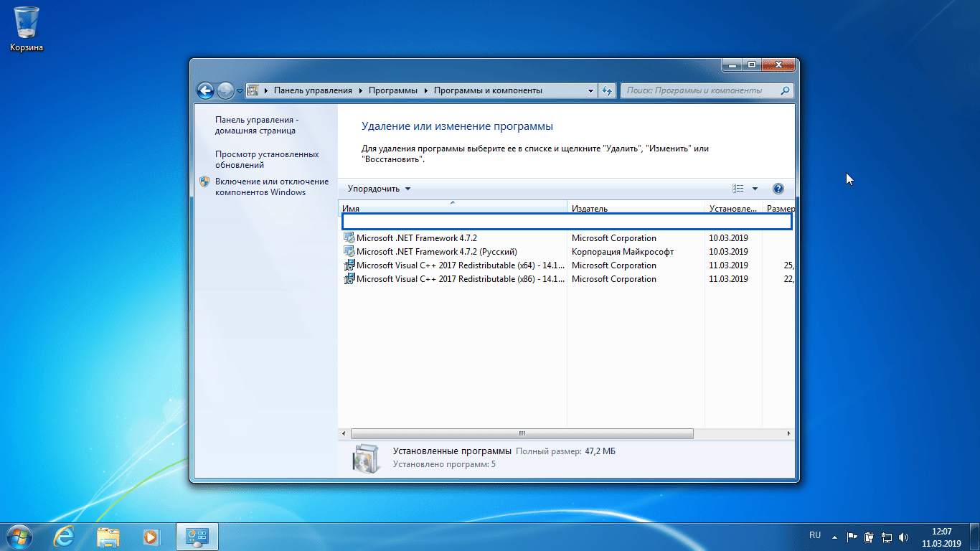The height and width of the screenshot is (551, 980).
Task: Expand arrow between 'Программы' and 'Программы и компоненты'
Action: point(426,90)
